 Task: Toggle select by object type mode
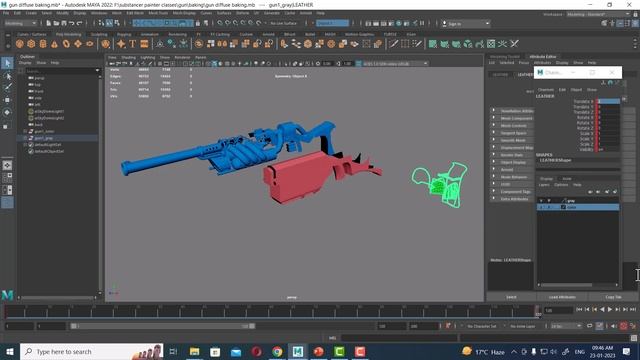[109, 23]
